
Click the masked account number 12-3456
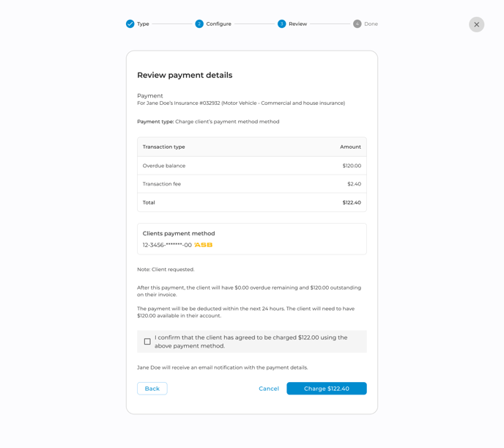pyautogui.click(x=167, y=245)
